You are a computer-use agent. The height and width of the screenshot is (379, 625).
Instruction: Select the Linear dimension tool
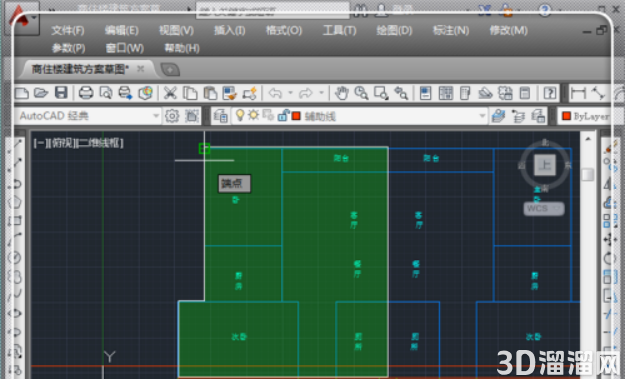(578, 93)
